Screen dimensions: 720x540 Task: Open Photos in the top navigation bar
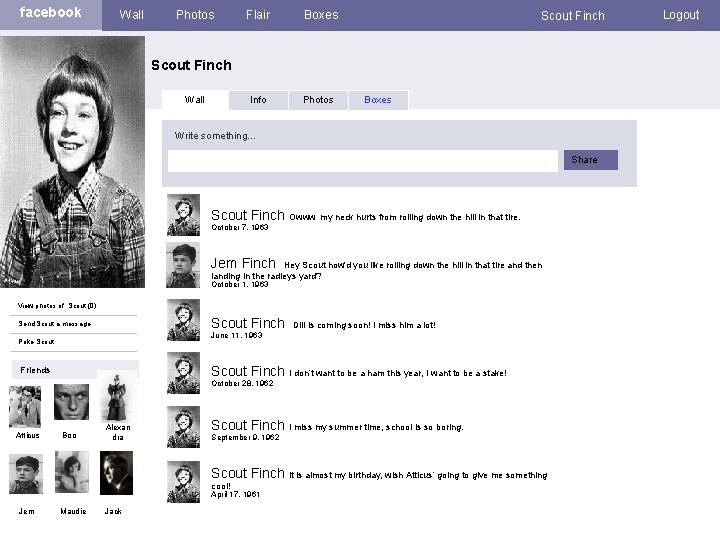[x=195, y=15]
